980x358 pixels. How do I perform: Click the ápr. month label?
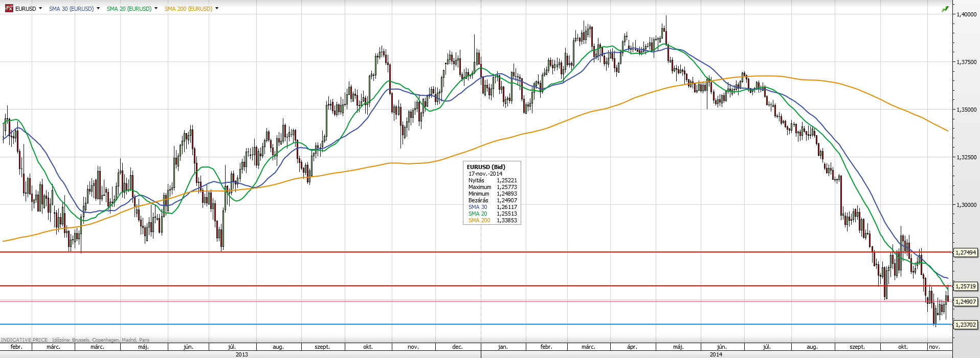tap(632, 347)
